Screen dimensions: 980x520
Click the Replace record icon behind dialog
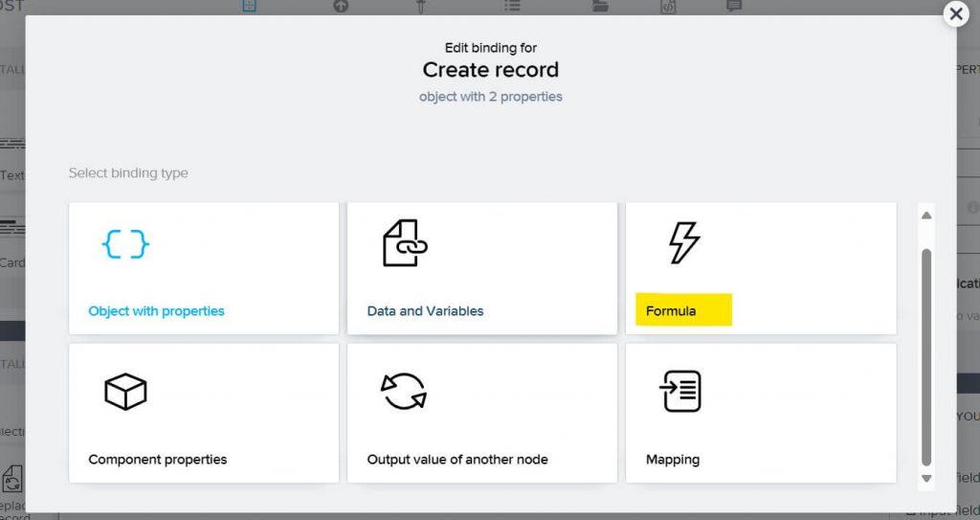(x=11, y=479)
